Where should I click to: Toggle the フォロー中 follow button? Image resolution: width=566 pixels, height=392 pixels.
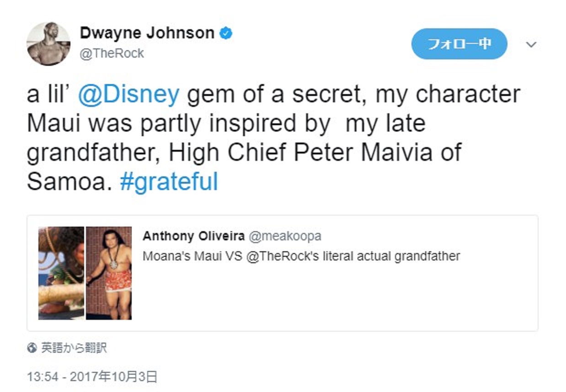(x=459, y=44)
